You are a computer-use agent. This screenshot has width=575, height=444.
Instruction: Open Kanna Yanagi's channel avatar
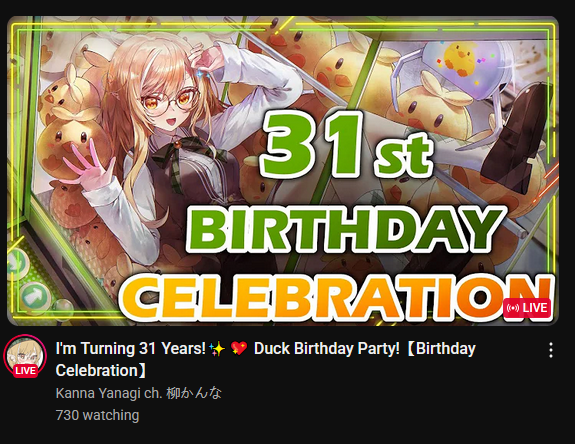pyautogui.click(x=25, y=356)
